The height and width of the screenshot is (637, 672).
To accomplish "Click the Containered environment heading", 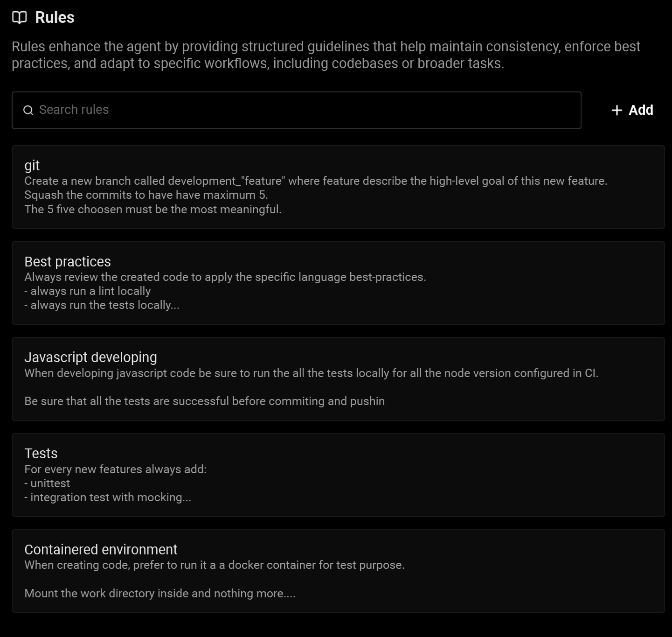I will pos(101,550).
